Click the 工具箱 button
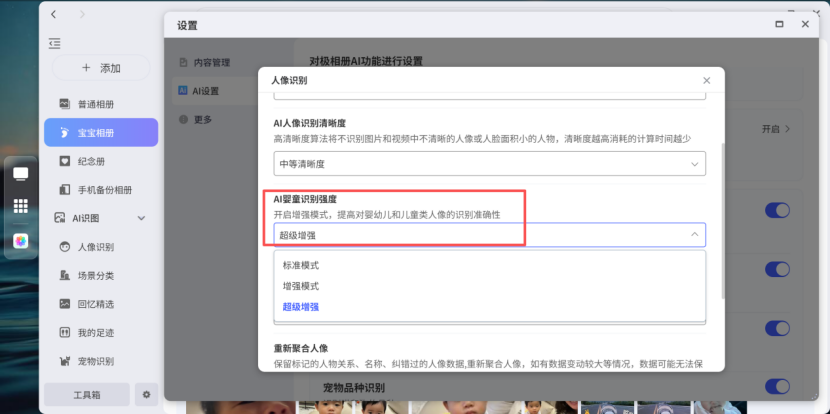830x414 pixels. click(x=87, y=394)
